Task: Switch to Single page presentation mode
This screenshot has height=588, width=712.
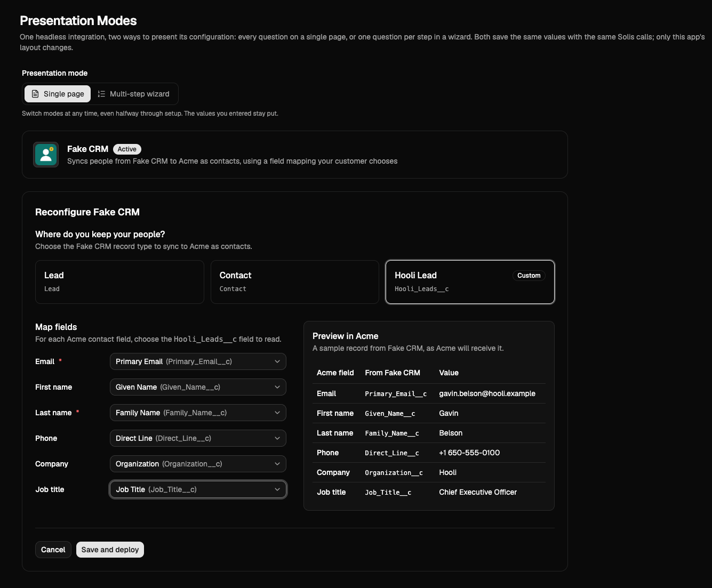Action: [58, 94]
